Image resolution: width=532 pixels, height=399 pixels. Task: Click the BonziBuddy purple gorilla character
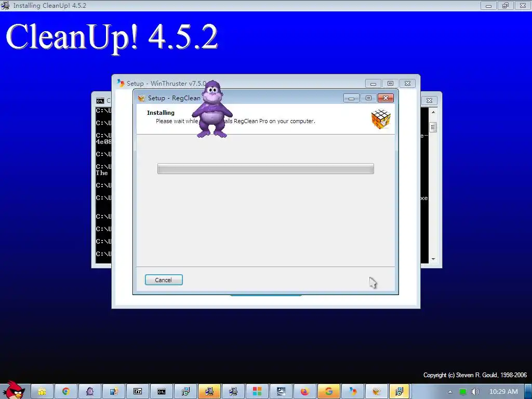pos(212,109)
